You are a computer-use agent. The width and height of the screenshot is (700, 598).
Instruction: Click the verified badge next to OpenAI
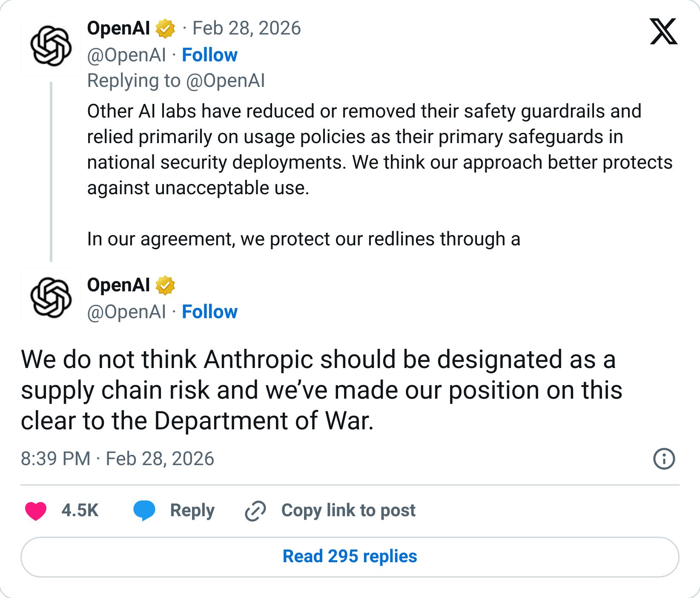[166, 28]
